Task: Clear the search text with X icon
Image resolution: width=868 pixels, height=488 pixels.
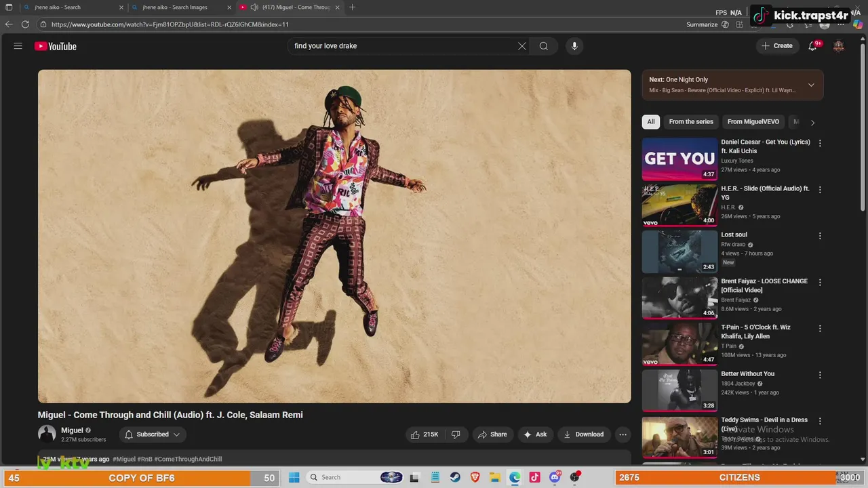Action: click(522, 46)
